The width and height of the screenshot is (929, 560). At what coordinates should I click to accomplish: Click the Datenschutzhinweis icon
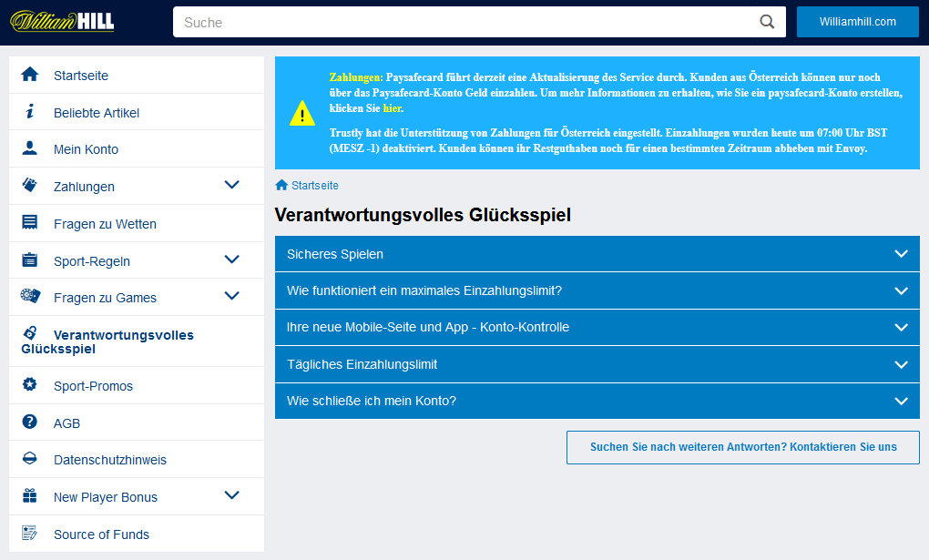[x=30, y=458]
